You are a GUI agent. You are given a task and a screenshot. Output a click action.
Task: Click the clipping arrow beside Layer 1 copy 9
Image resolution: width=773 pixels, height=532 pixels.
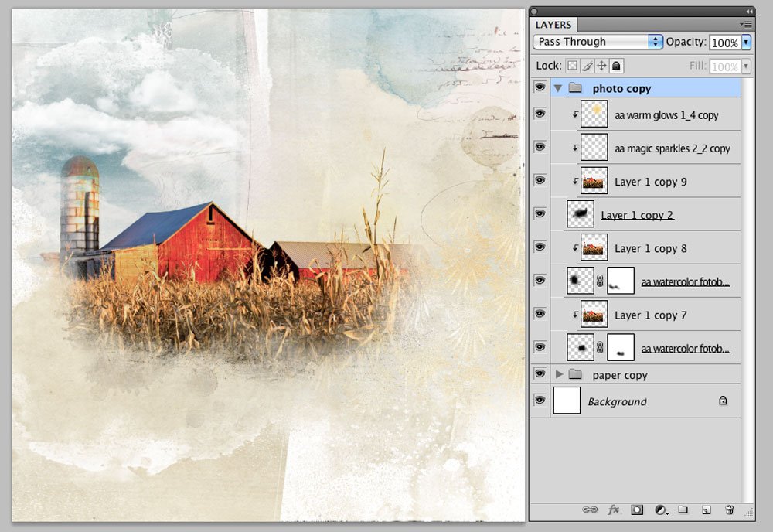[x=575, y=182]
